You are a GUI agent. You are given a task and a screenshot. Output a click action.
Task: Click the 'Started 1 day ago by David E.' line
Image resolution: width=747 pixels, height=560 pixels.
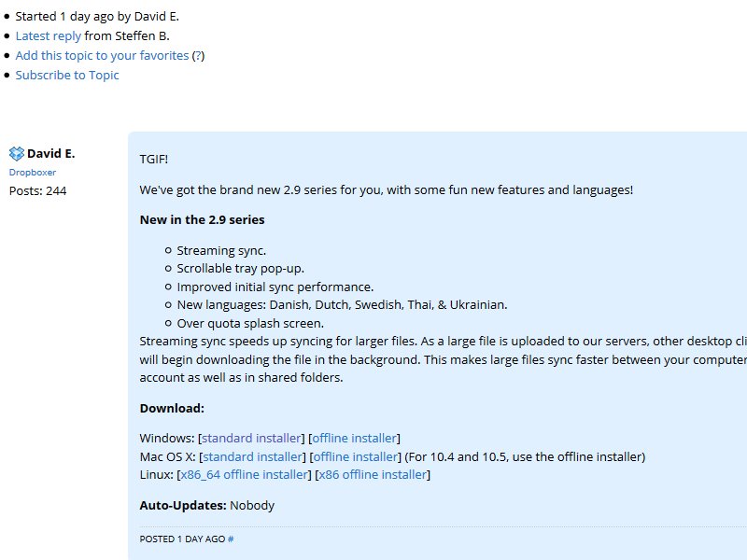pos(97,17)
